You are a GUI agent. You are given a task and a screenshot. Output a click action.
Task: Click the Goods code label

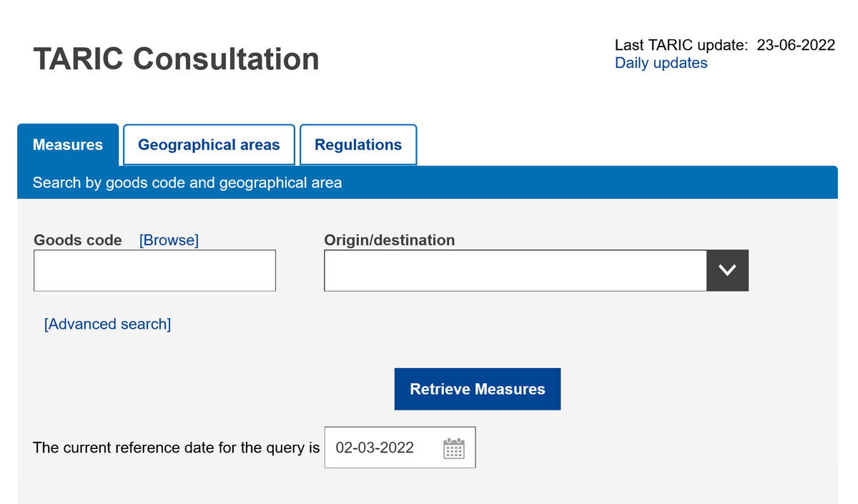point(78,240)
